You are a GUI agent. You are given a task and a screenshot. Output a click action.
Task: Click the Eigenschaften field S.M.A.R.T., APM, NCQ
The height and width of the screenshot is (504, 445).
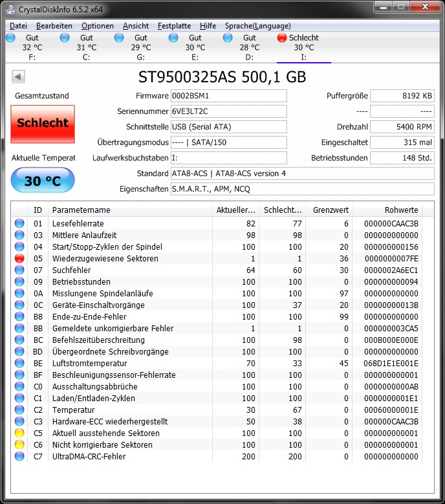(303, 189)
